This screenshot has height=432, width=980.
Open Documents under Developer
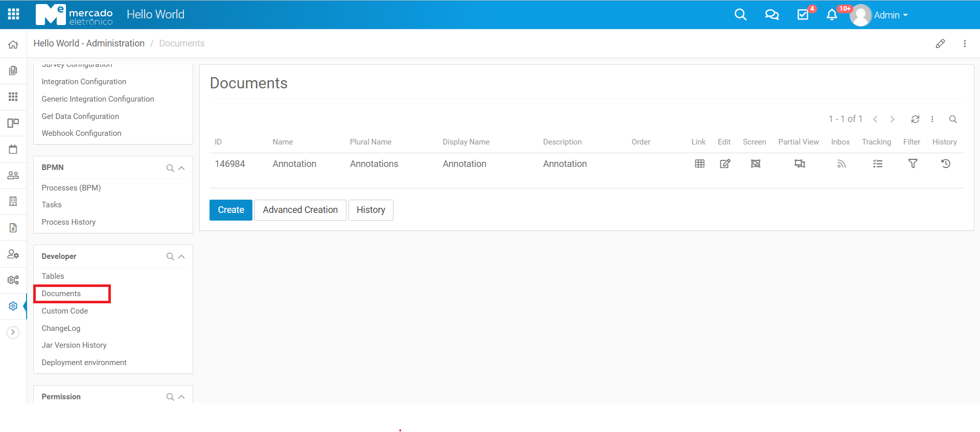pos(61,294)
